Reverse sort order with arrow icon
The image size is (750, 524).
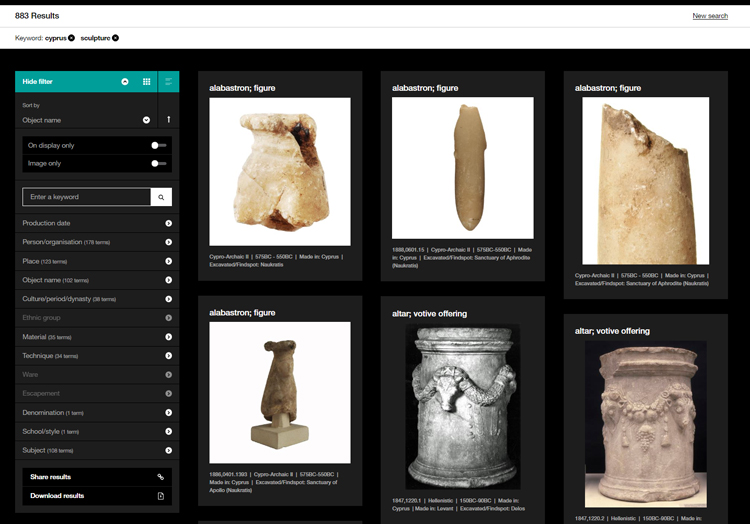pyautogui.click(x=168, y=120)
